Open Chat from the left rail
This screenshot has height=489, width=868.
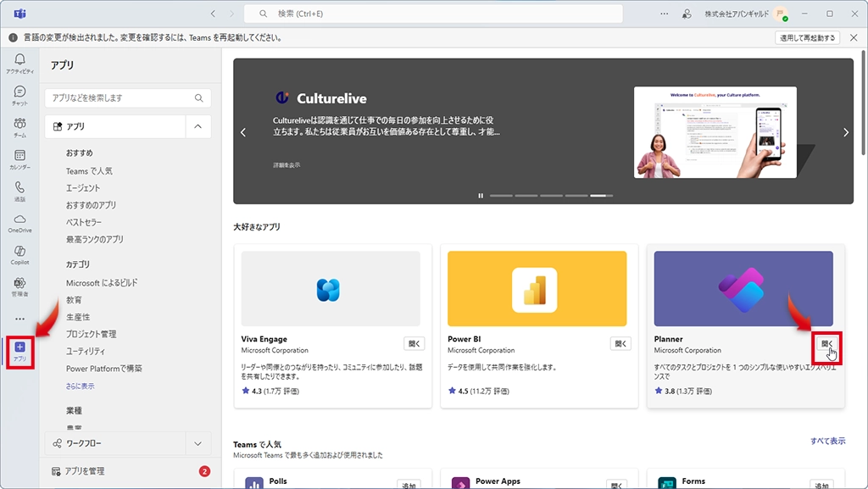pyautogui.click(x=19, y=95)
